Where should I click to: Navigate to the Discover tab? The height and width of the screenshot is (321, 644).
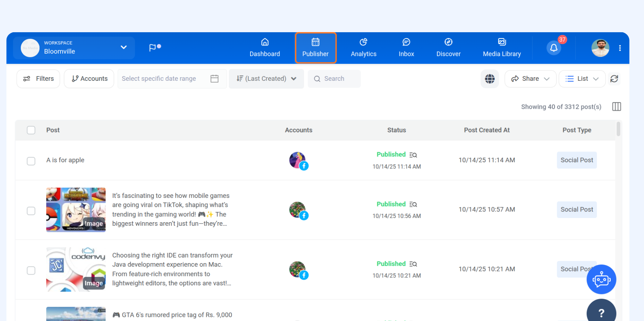coord(448,48)
